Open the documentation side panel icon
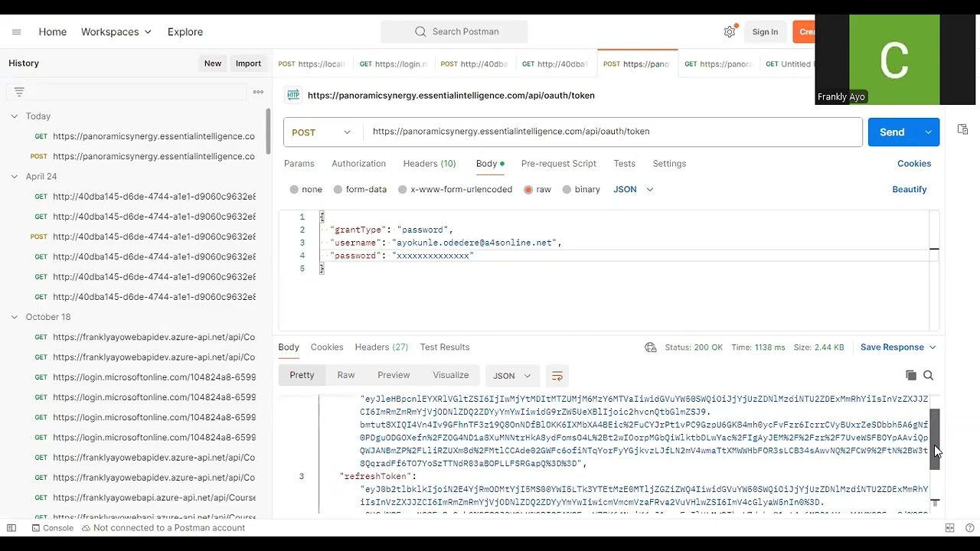The height and width of the screenshot is (551, 980). (962, 129)
